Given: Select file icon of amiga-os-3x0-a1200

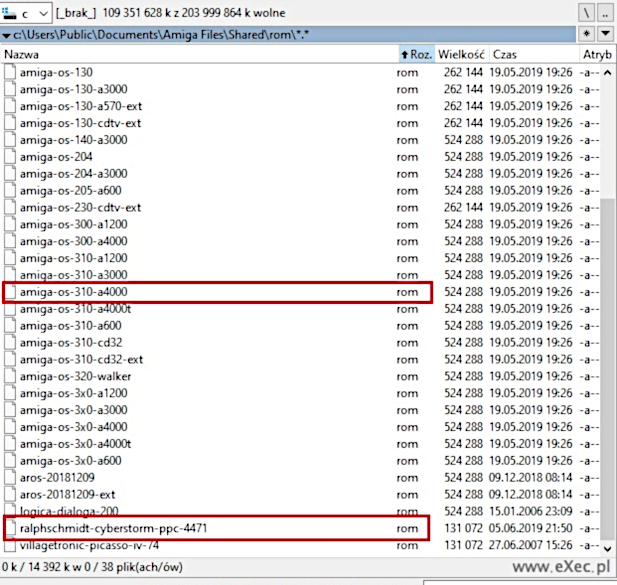Looking at the screenshot, I should click(x=10, y=393).
